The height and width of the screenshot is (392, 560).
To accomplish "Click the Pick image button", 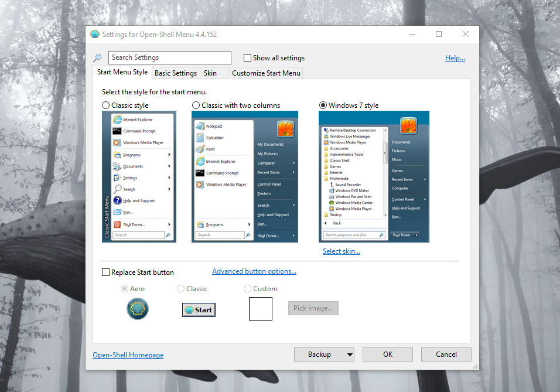I will coord(313,308).
